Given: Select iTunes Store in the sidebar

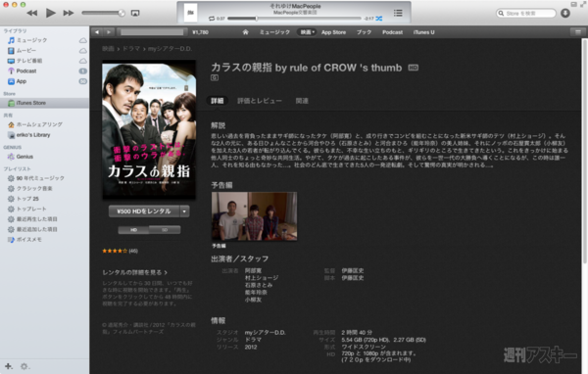Looking at the screenshot, I should 45,103.
